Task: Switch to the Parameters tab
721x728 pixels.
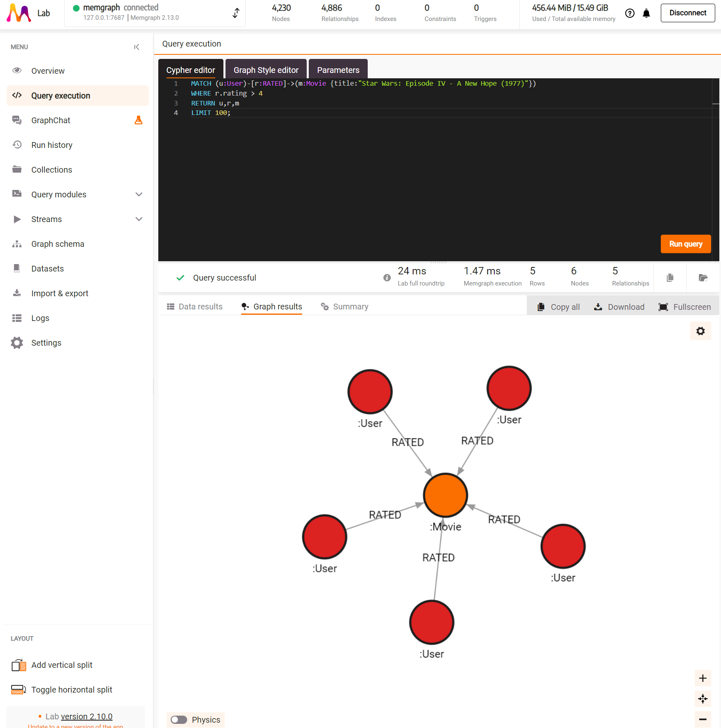Action: (x=338, y=70)
